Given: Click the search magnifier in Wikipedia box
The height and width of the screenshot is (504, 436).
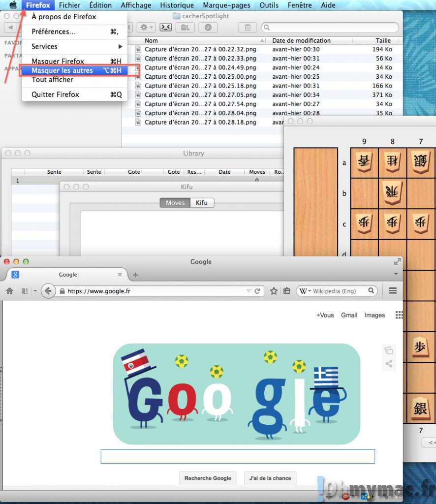Looking at the screenshot, I should (371, 291).
